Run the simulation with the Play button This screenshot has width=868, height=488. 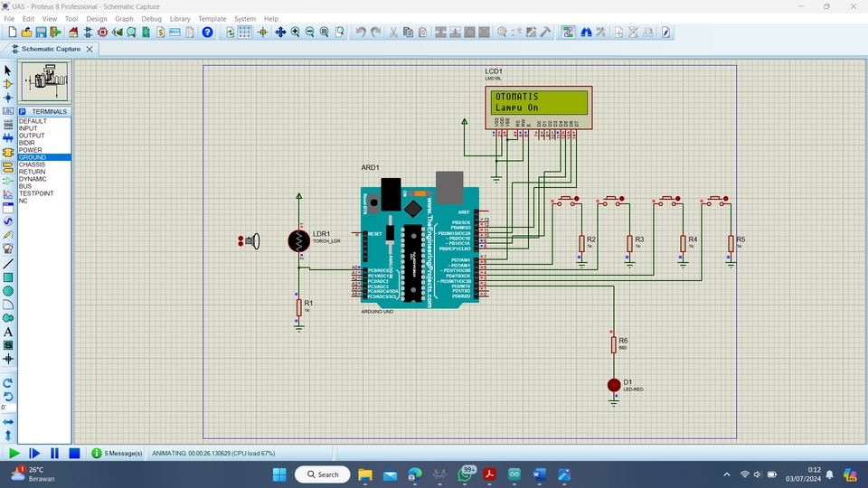coord(14,453)
